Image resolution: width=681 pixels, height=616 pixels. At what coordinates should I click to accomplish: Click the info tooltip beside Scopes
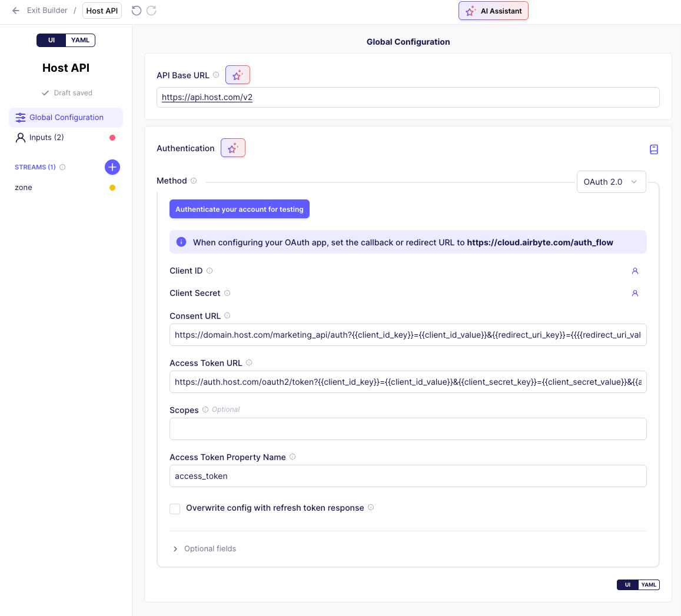[x=204, y=409]
